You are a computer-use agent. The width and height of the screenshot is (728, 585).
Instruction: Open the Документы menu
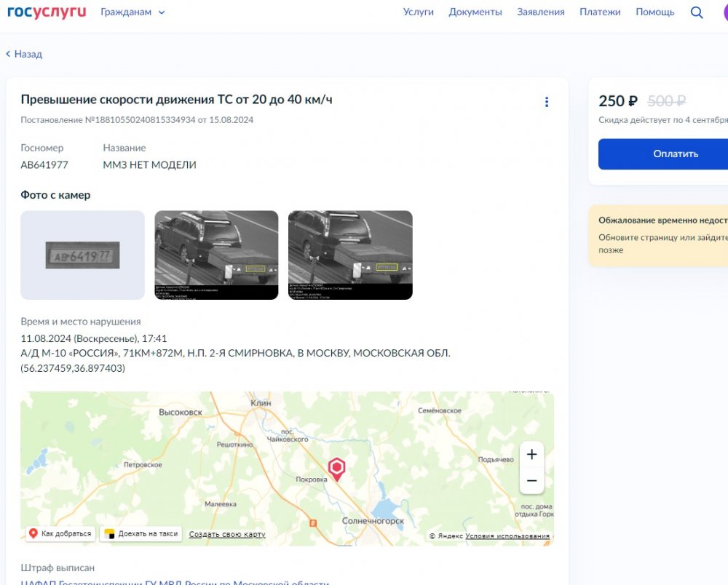[x=475, y=12]
